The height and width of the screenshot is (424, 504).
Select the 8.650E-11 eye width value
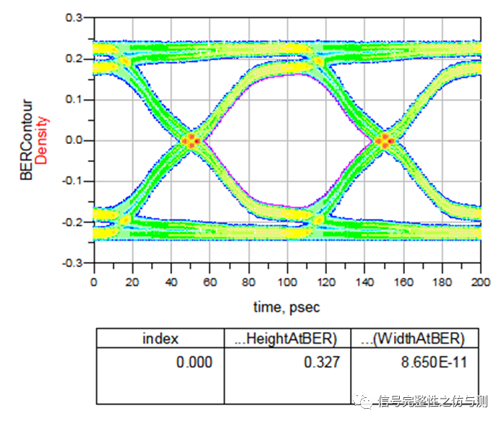pos(434,362)
